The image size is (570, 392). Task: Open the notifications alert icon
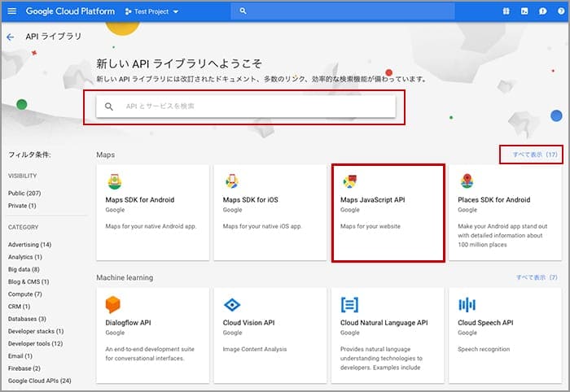[543, 11]
